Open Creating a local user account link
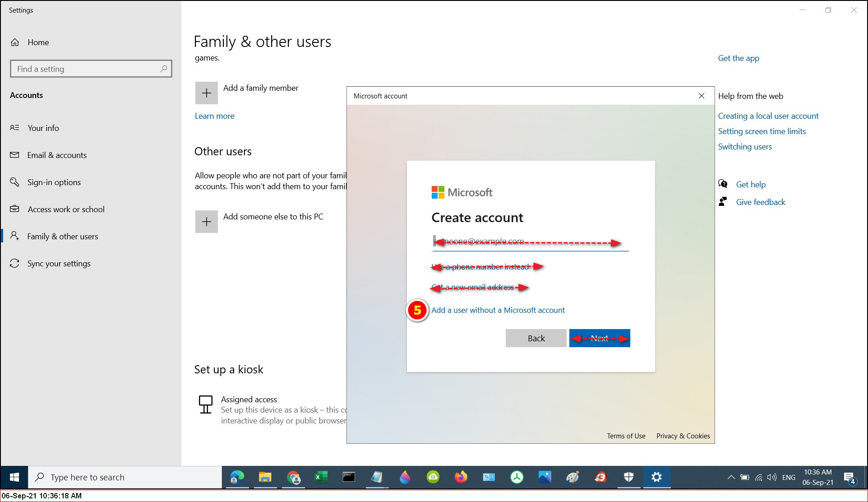 [768, 116]
